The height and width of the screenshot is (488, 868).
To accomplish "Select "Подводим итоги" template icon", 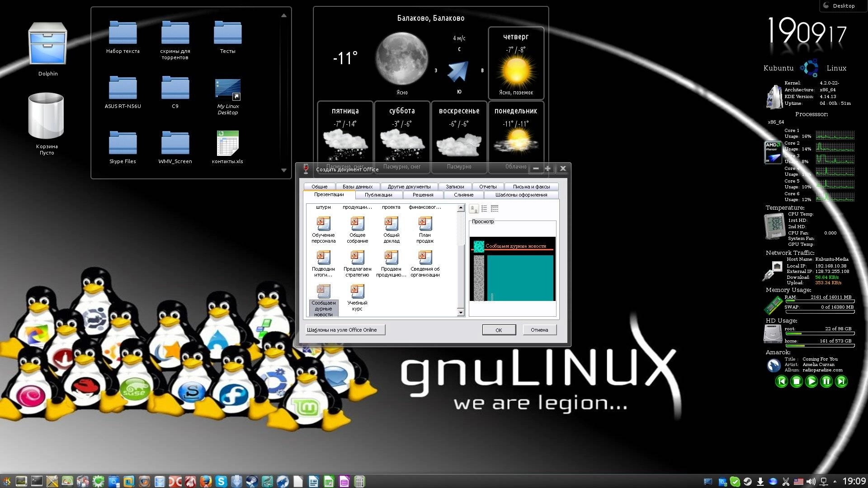I will tap(323, 264).
